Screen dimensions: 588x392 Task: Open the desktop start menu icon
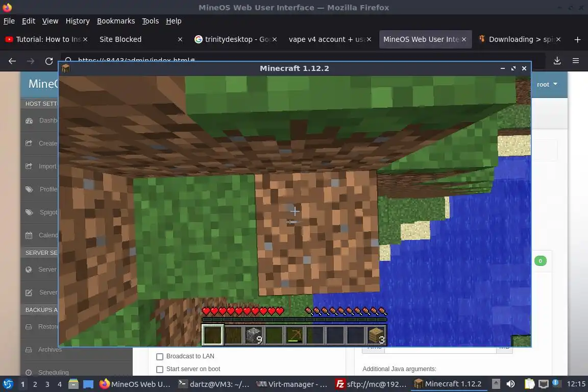8,384
